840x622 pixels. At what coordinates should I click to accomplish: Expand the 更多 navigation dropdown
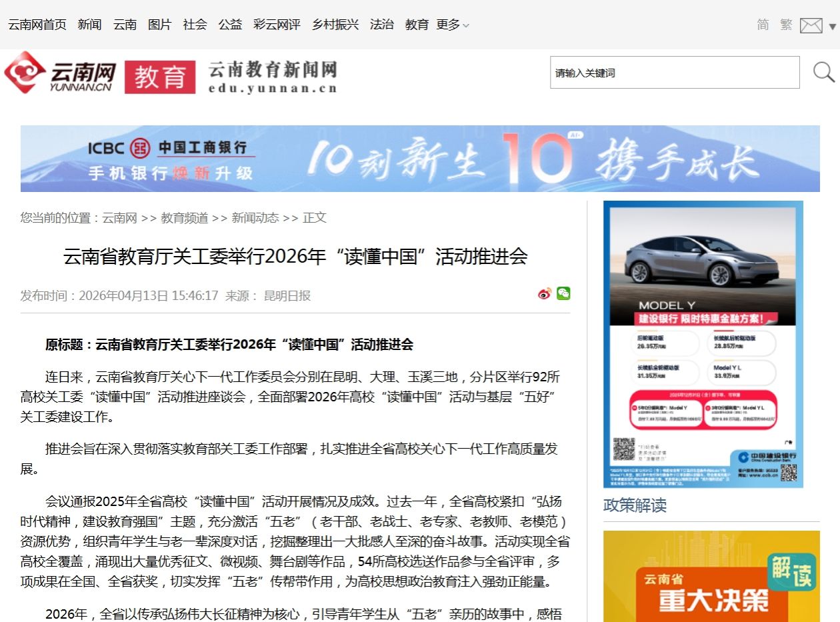tap(453, 25)
